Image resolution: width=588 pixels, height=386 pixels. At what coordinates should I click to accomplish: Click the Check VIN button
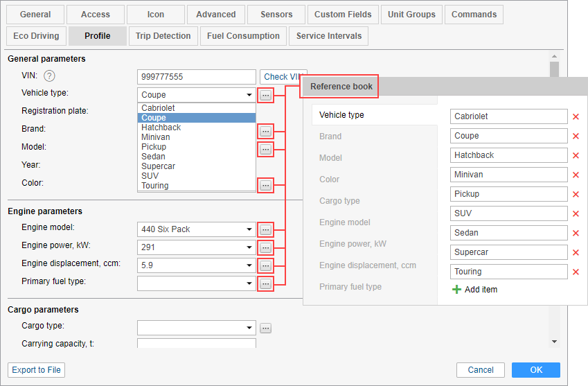tap(281, 77)
